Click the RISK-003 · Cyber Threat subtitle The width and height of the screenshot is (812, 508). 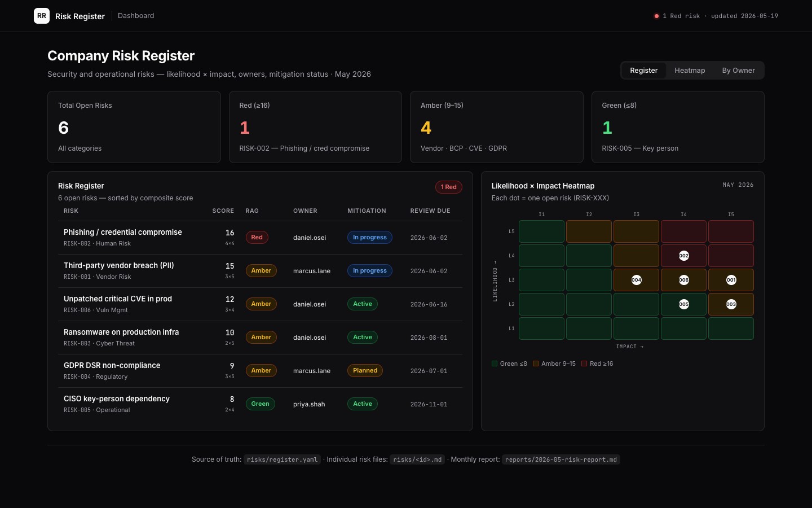[x=99, y=343]
